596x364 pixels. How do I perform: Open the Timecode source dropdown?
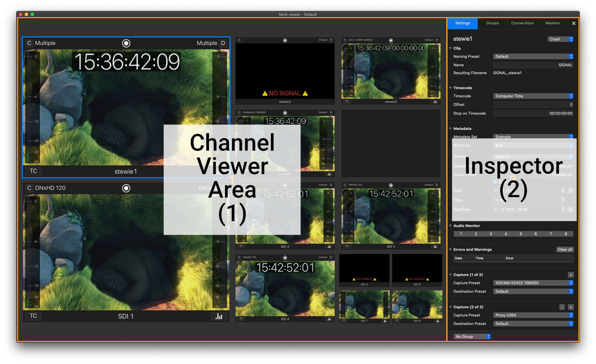click(533, 96)
